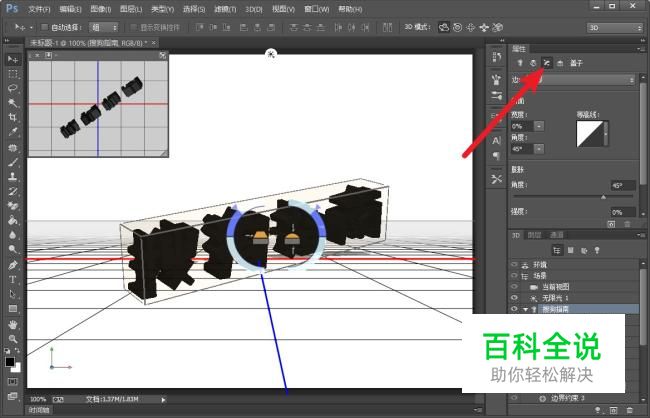Open the 滤镜(T) menu

pos(225,9)
